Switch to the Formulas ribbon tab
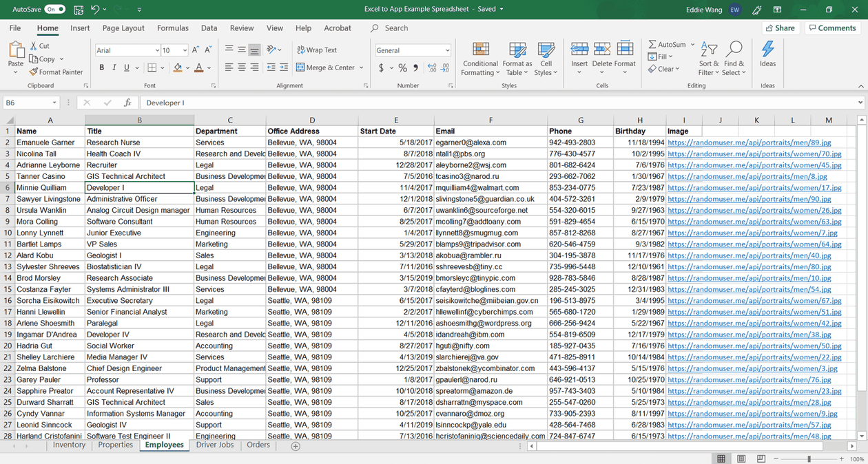The image size is (868, 464). click(172, 28)
